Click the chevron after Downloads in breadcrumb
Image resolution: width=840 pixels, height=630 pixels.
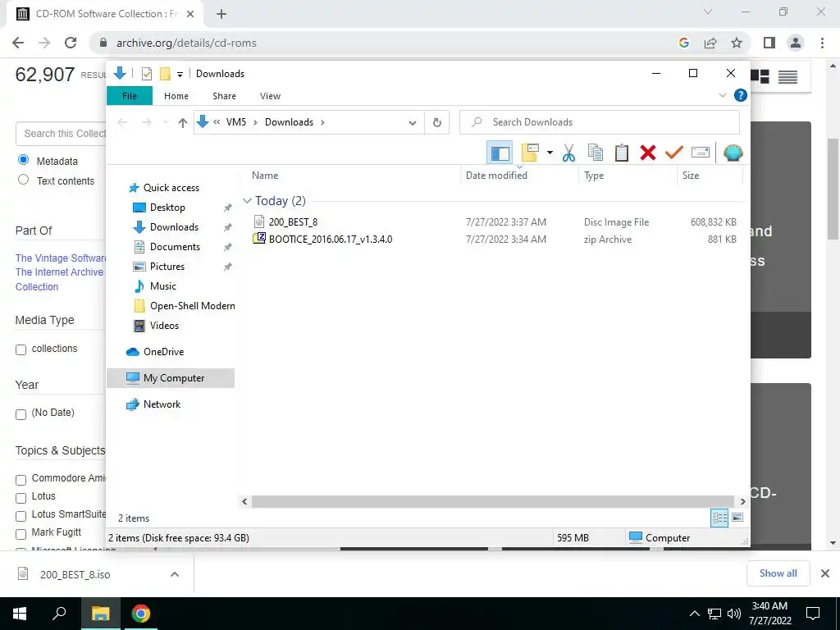322,123
